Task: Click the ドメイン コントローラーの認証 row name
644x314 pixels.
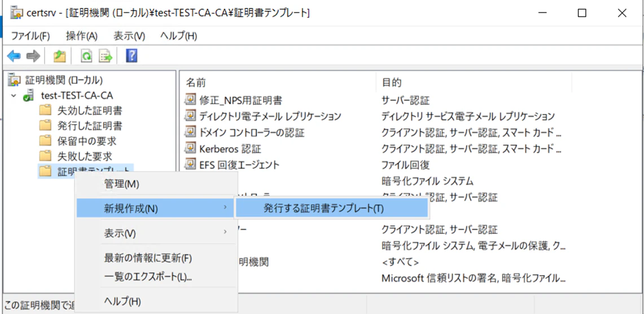Action: pyautogui.click(x=252, y=132)
